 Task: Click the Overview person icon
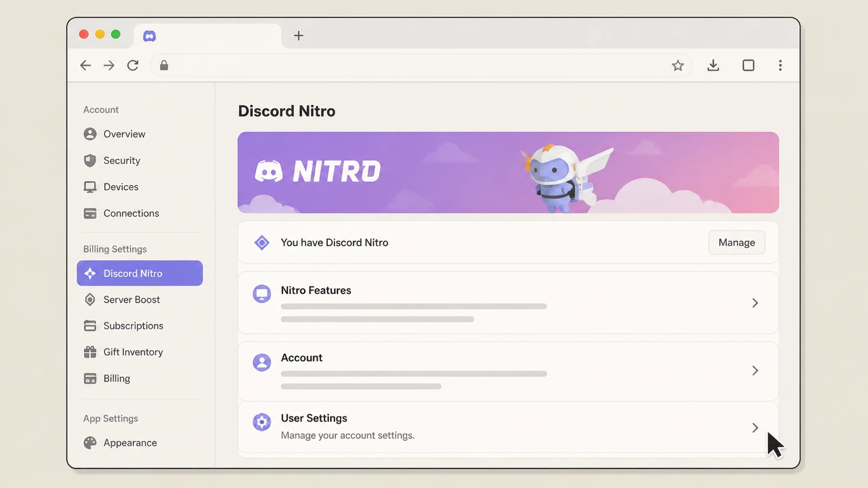(x=90, y=134)
